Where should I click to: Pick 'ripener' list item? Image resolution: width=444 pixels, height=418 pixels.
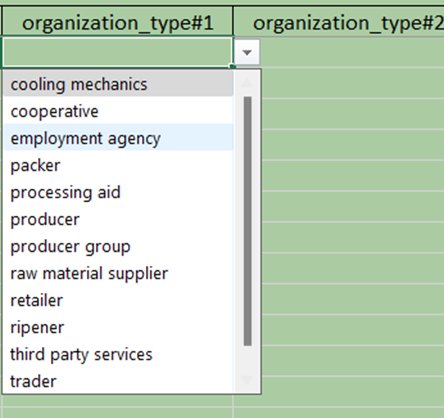[x=118, y=327]
